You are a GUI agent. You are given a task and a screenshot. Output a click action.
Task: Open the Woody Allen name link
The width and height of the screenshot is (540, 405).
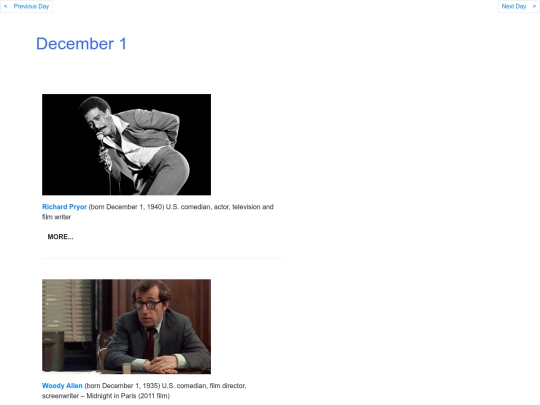(62, 385)
